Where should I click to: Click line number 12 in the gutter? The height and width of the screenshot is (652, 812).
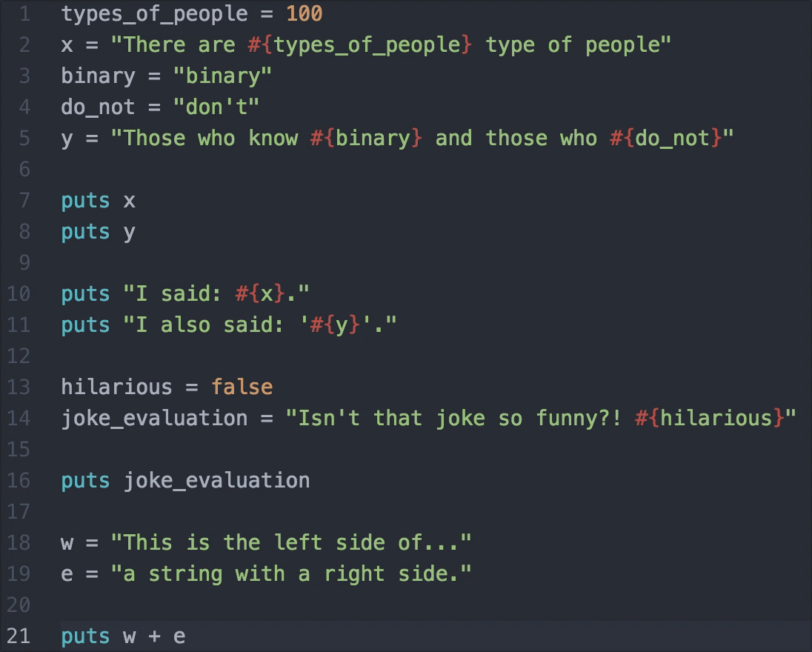pyautogui.click(x=19, y=356)
